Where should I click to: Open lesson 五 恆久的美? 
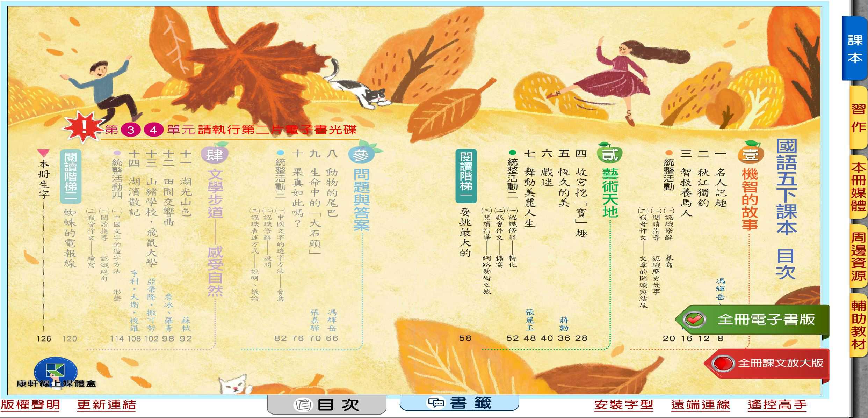(x=564, y=178)
